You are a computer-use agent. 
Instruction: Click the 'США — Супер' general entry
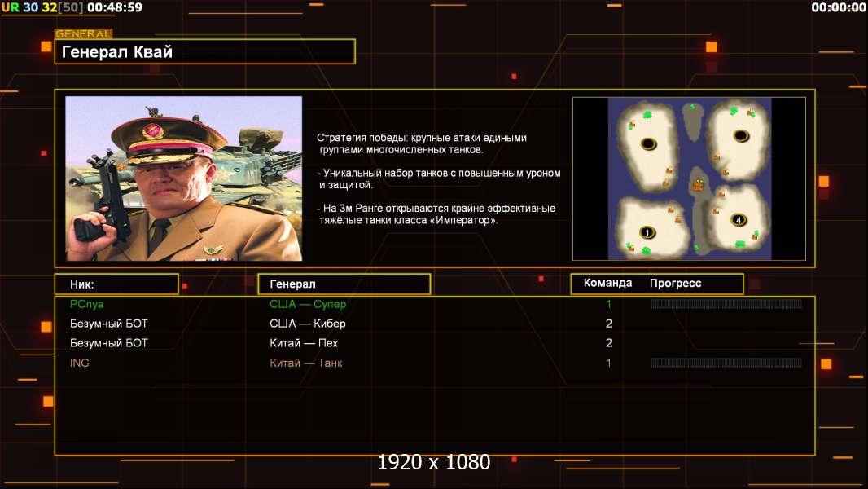pyautogui.click(x=308, y=304)
